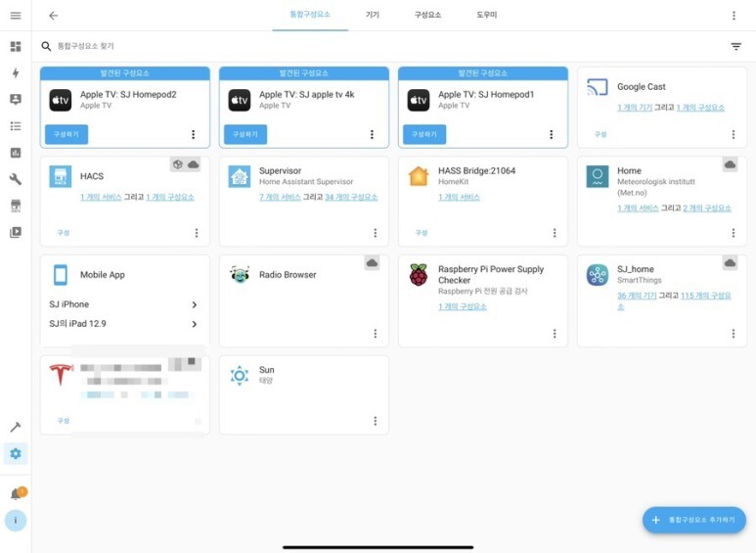This screenshot has height=553, width=756.
Task: Focus the 통합구성요소 찾기 search field
Action: pos(380,46)
